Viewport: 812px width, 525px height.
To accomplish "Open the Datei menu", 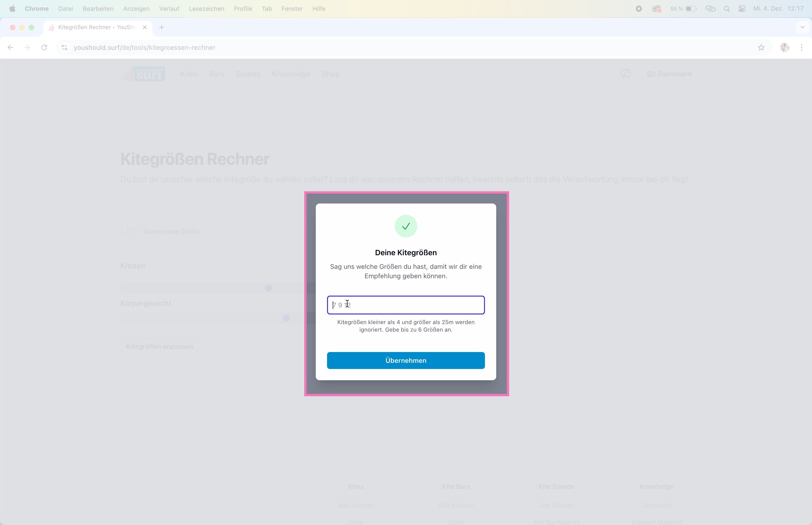I will pyautogui.click(x=66, y=8).
